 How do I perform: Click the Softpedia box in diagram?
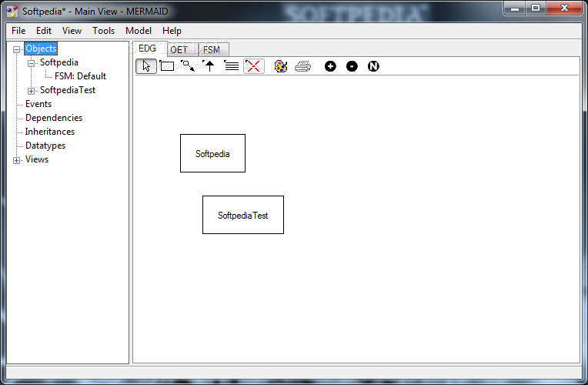click(x=212, y=153)
